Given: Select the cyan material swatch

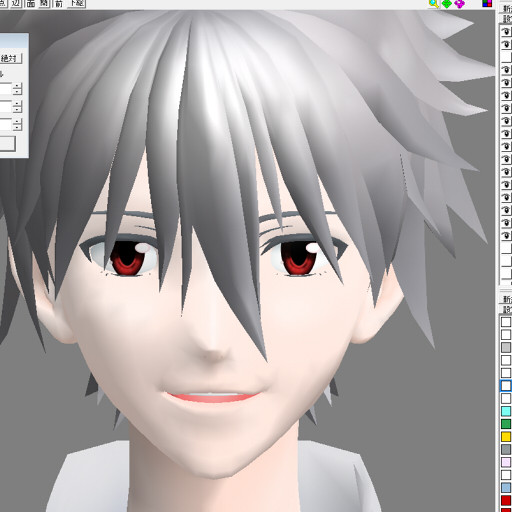Looking at the screenshot, I should [x=506, y=411].
